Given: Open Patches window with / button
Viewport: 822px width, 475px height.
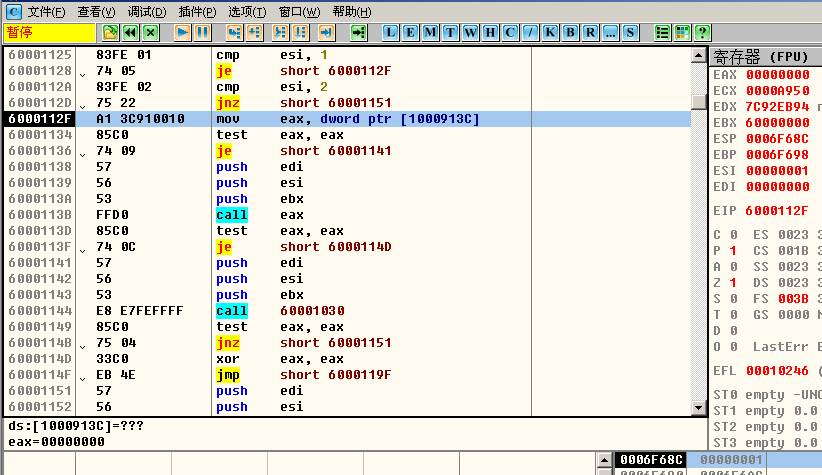Looking at the screenshot, I should (x=530, y=33).
